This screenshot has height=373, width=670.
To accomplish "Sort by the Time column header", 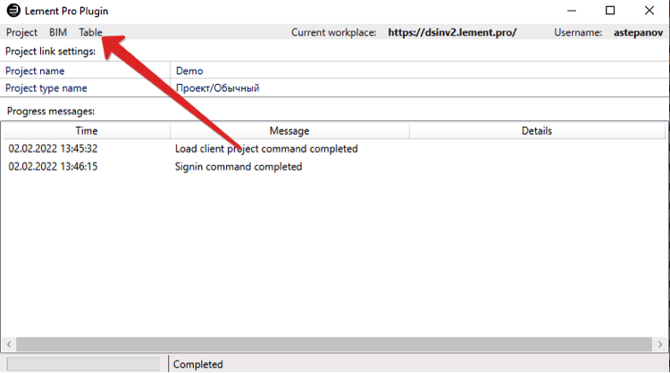I will 87,131.
